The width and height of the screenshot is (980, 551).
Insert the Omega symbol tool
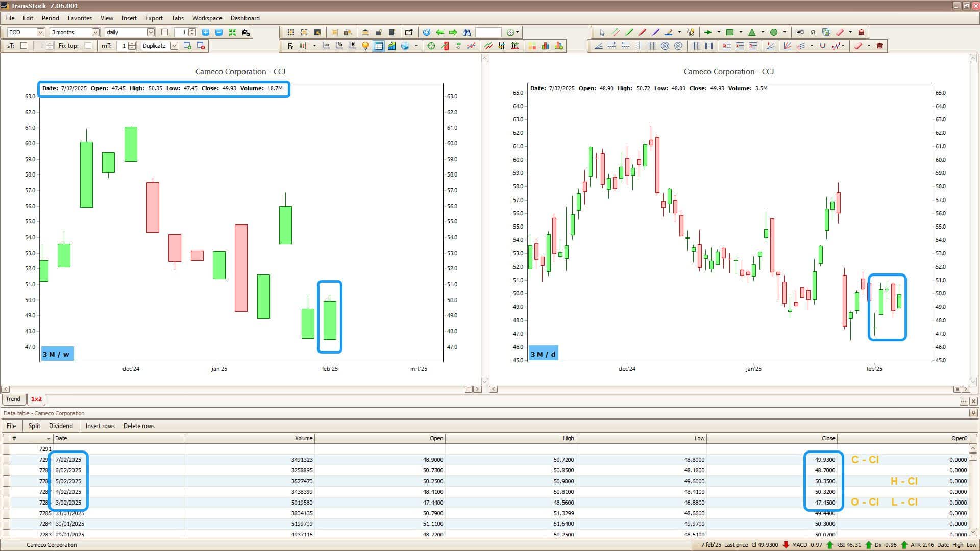(813, 32)
